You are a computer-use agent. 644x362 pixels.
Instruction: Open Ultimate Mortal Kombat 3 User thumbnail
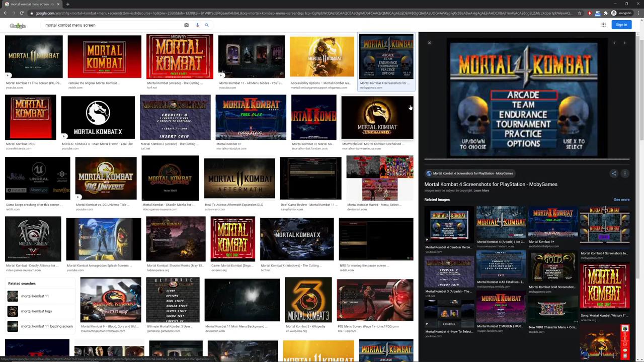click(173, 300)
